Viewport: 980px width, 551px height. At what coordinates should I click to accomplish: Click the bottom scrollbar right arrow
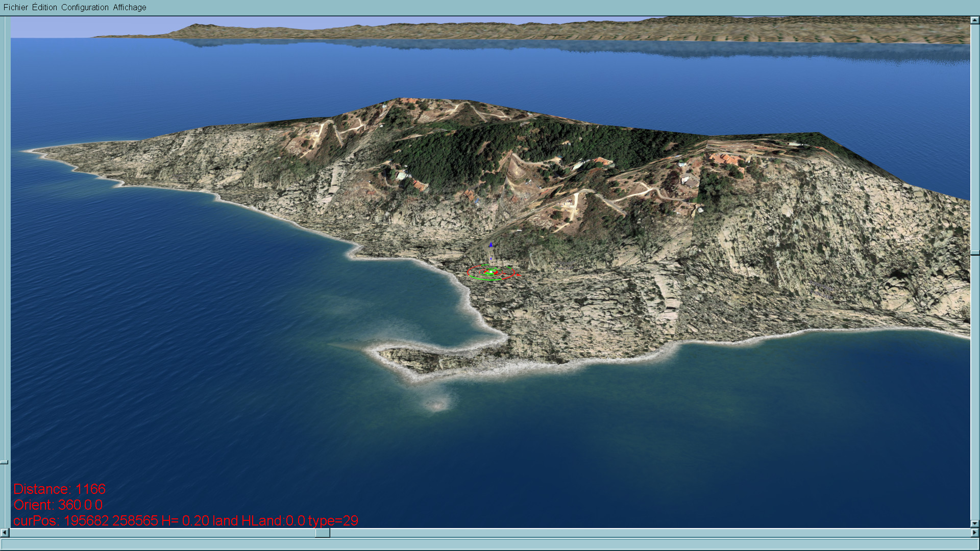974,533
